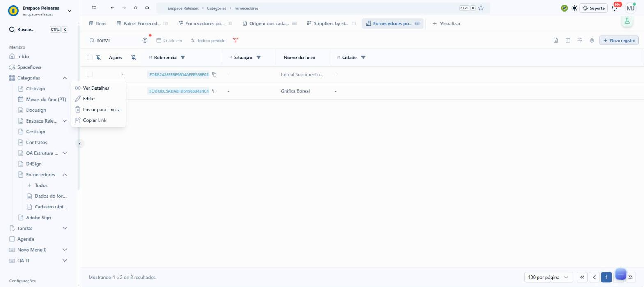
Task: Add a view with Visualizar button
Action: click(446, 23)
